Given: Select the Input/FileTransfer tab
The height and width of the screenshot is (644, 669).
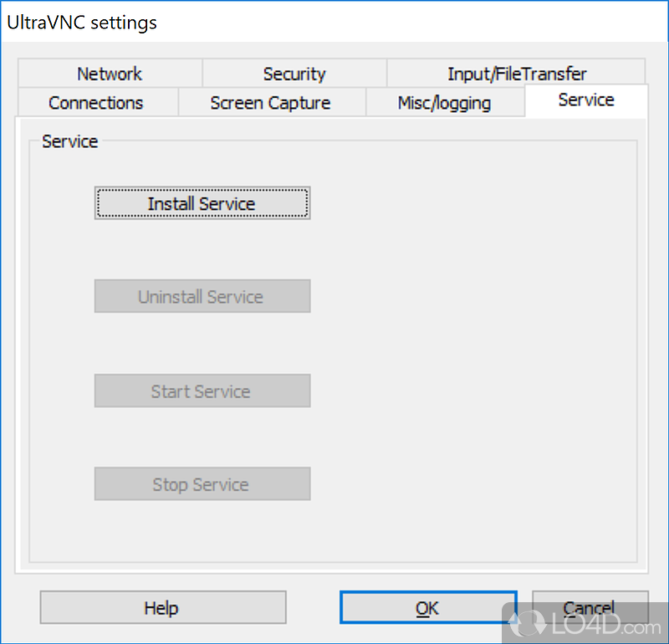Looking at the screenshot, I should pyautogui.click(x=516, y=74).
